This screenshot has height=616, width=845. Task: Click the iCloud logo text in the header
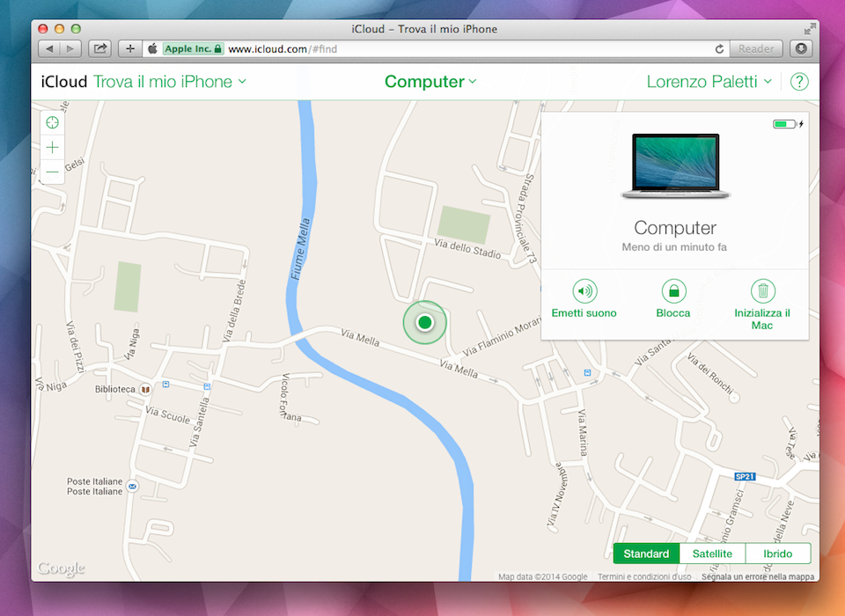tap(64, 82)
